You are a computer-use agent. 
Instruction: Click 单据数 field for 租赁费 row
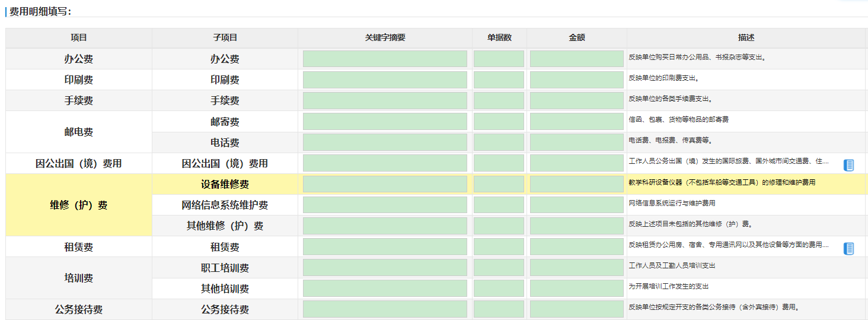[499, 247]
